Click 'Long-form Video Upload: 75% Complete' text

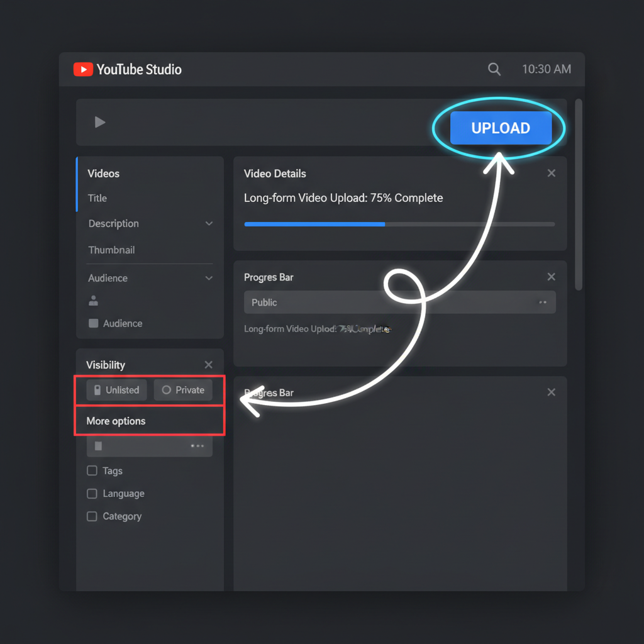[343, 198]
